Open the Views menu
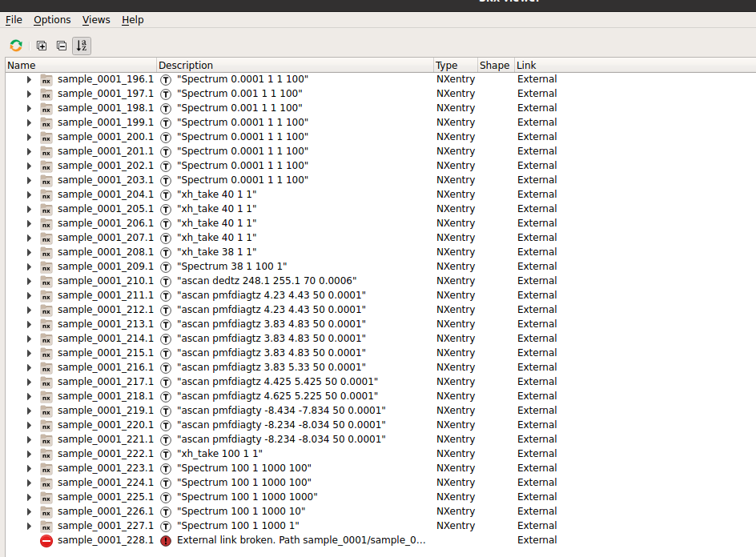This screenshot has width=756, height=557. point(96,19)
